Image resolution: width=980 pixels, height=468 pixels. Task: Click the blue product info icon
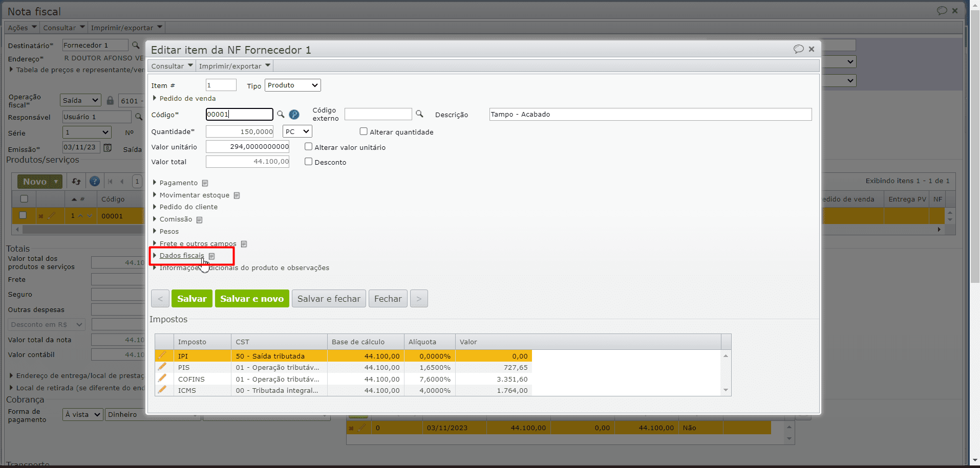pyautogui.click(x=294, y=115)
